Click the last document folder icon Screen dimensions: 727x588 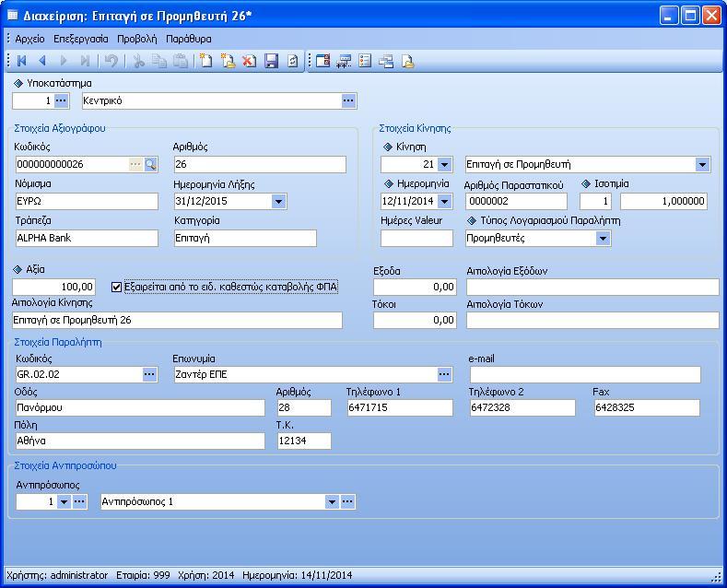[x=407, y=61]
